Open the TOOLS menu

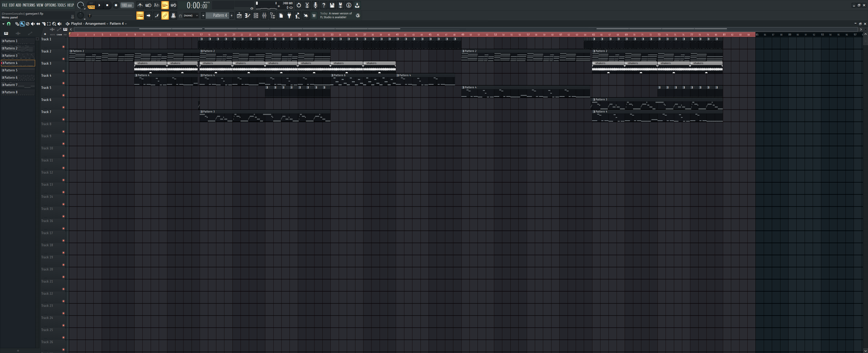click(x=61, y=5)
